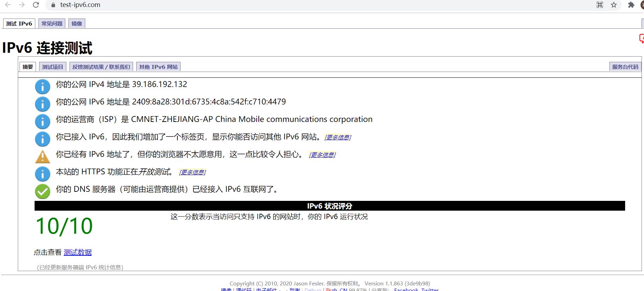Click the yellow warning triangle icon
The image size is (644, 291).
coord(43,157)
